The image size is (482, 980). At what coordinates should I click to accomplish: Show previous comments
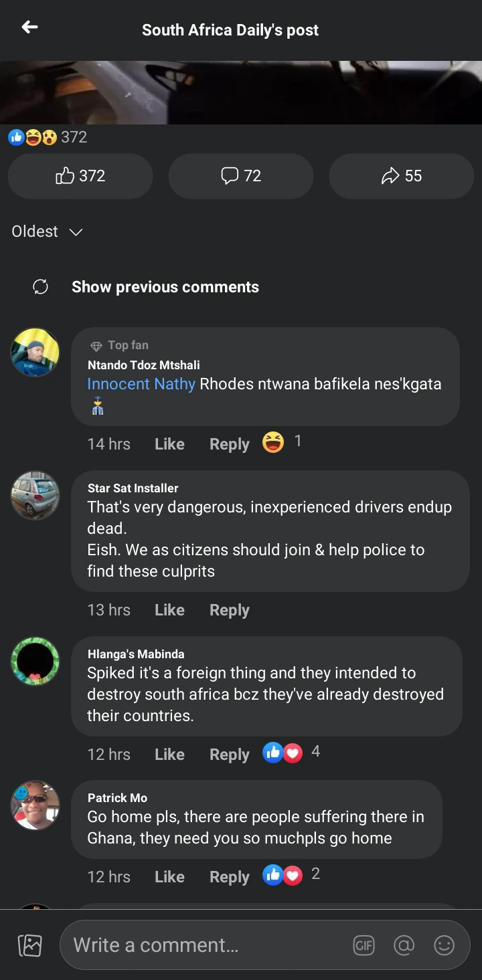(x=165, y=287)
